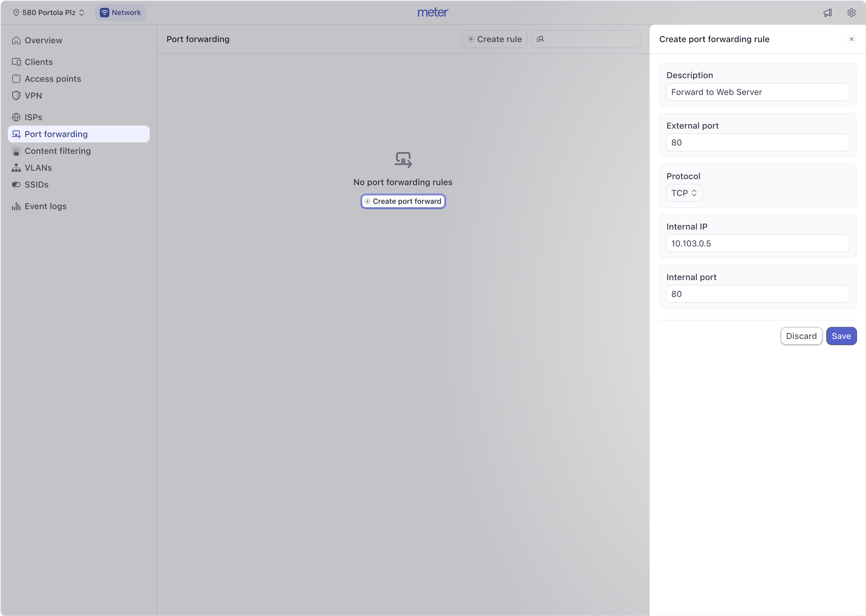The width and height of the screenshot is (866, 616).
Task: Open SSIDs page
Action: (x=78, y=185)
